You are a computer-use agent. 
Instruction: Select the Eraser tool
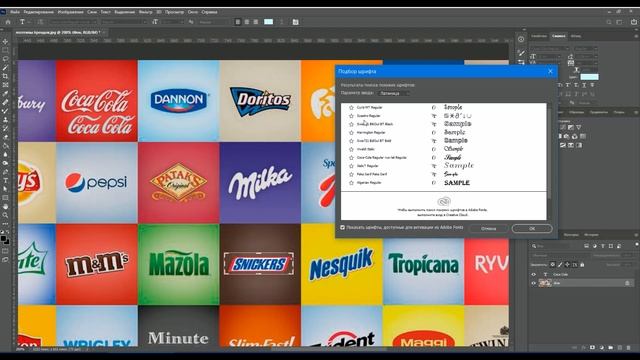click(x=5, y=137)
